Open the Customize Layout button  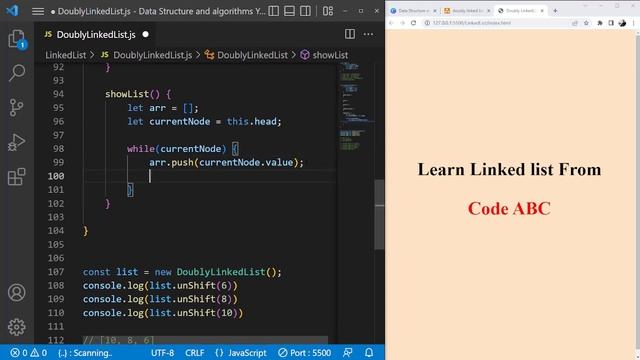pyautogui.click(x=328, y=11)
